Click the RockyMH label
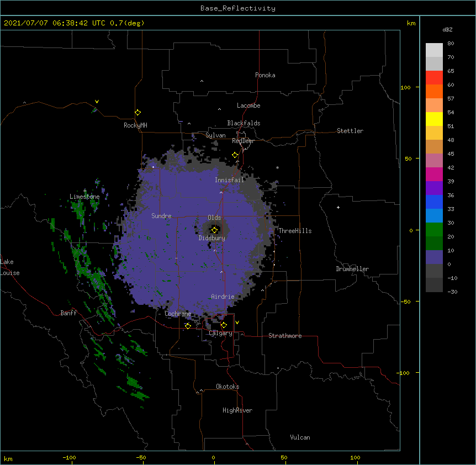The image size is (476, 465). [135, 125]
